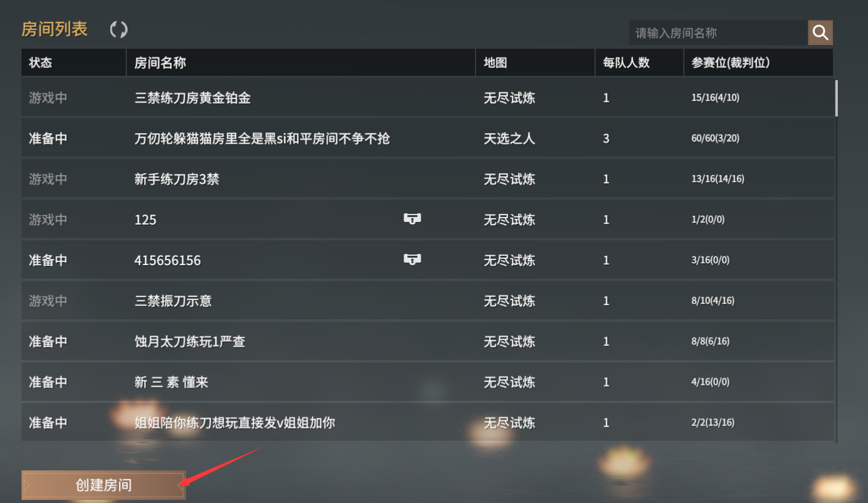Image resolution: width=868 pixels, height=503 pixels.
Task: Click the refresh room list icon
Action: 118,30
